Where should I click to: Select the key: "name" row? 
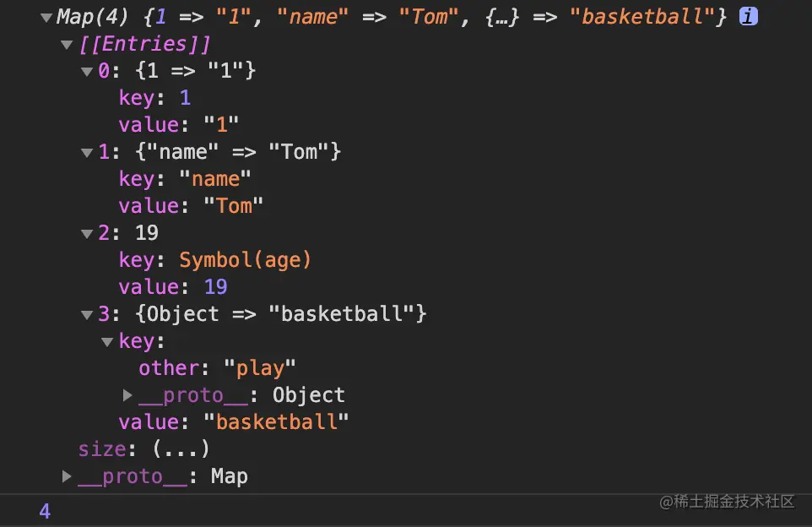(185, 179)
